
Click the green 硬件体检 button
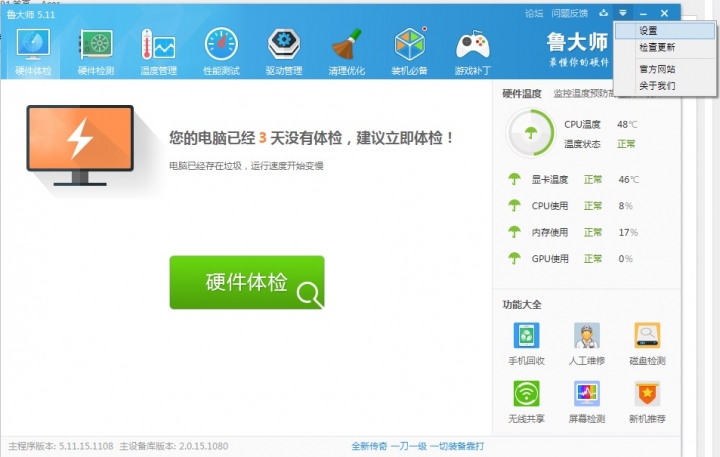[247, 282]
